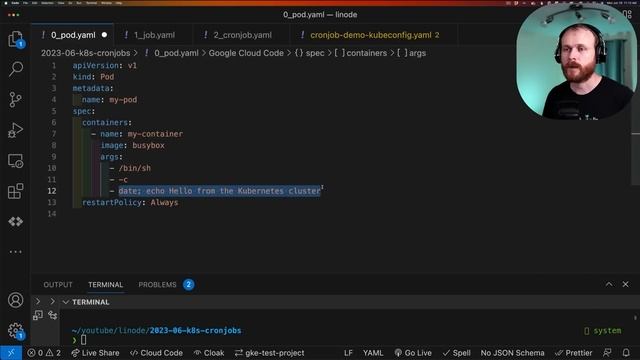Open the Extensions view
Viewport: 640px width, 360px height.
pos(16,191)
